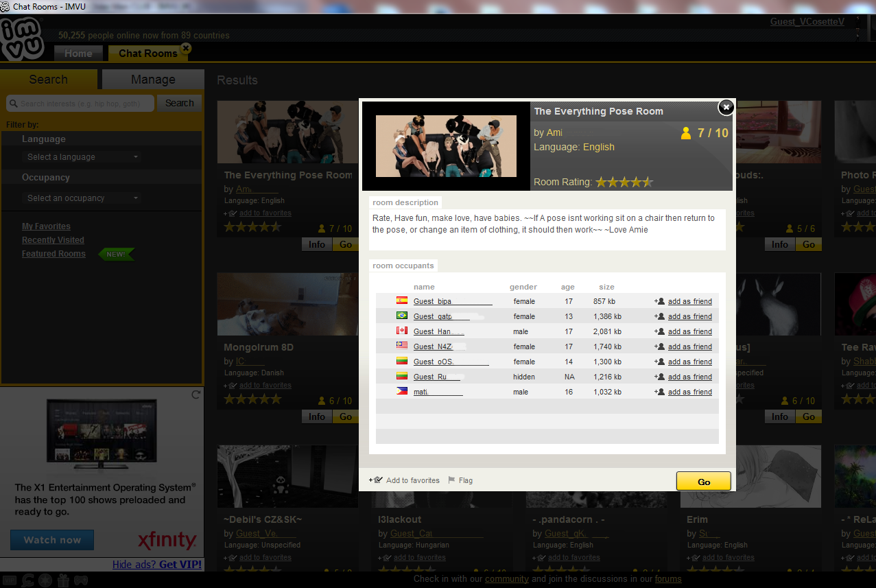This screenshot has width=876, height=588.
Task: Click Go for Mongolrum 8D room card
Action: pyautogui.click(x=346, y=416)
